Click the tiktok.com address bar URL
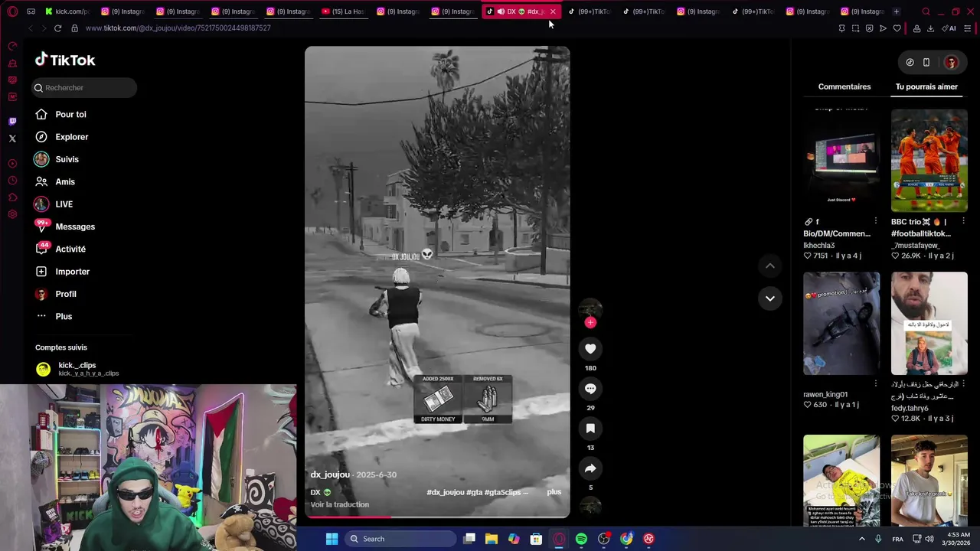Image resolution: width=980 pixels, height=551 pixels. (x=178, y=28)
